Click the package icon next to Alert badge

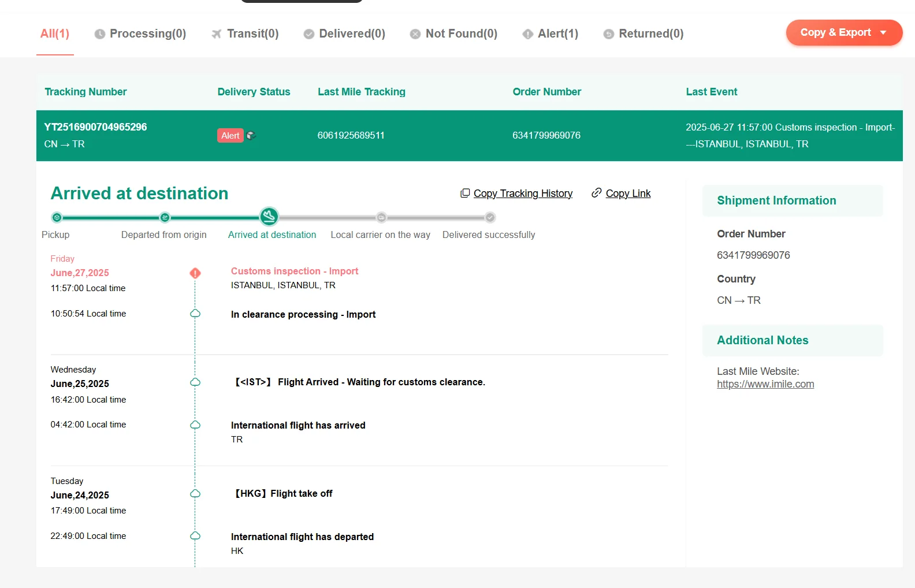(251, 135)
